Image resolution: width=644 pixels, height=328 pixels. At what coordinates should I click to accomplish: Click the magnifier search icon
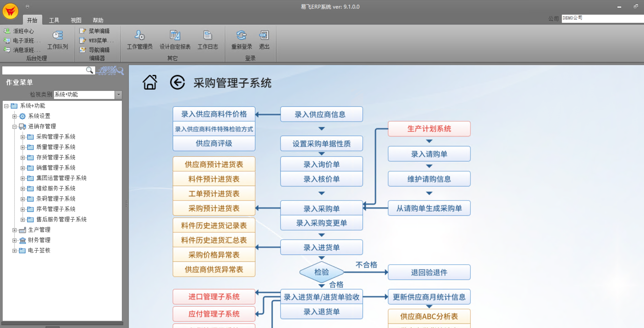coord(90,70)
